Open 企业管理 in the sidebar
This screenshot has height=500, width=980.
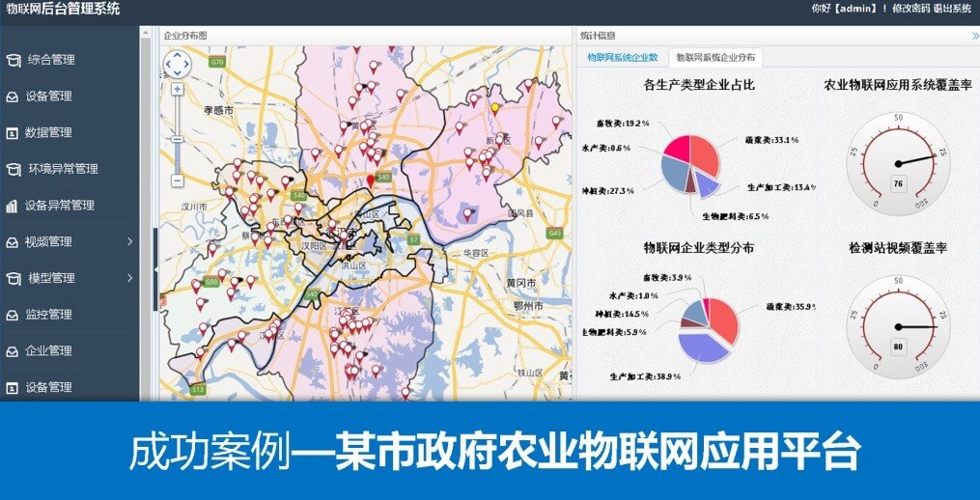coord(48,350)
